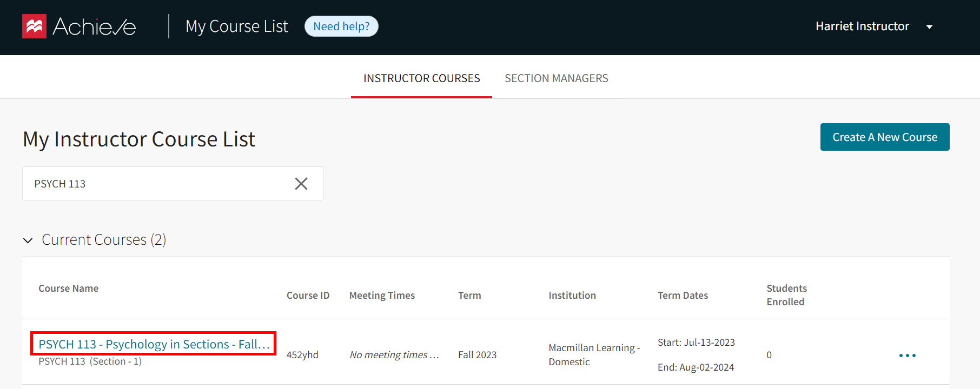Click the Term column header

(469, 295)
